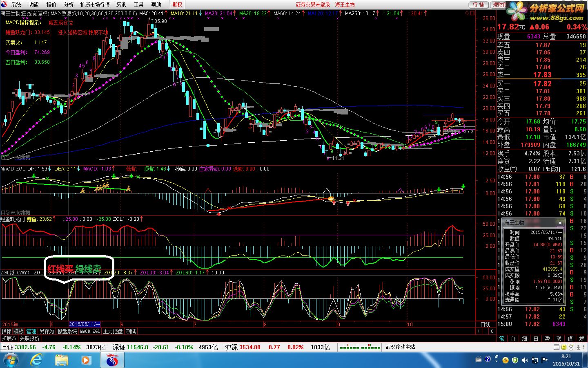Expand the 扩展∧ panel
The image size is (588, 368).
point(9,338)
